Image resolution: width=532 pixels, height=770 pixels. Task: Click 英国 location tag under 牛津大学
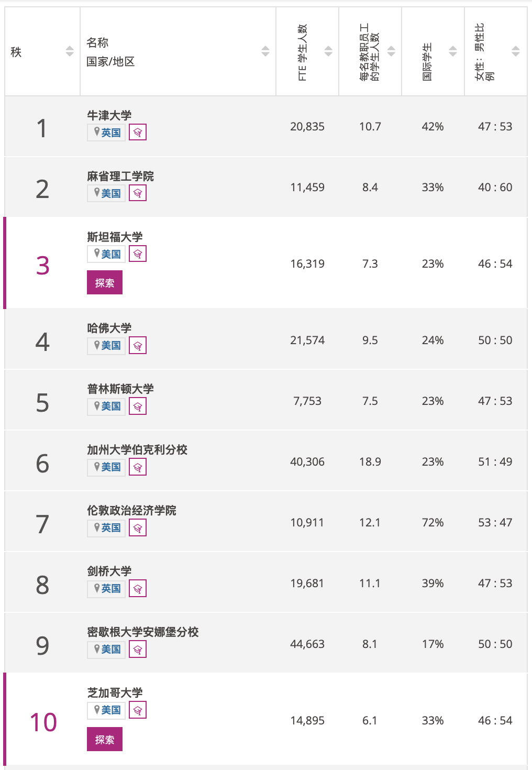(106, 133)
